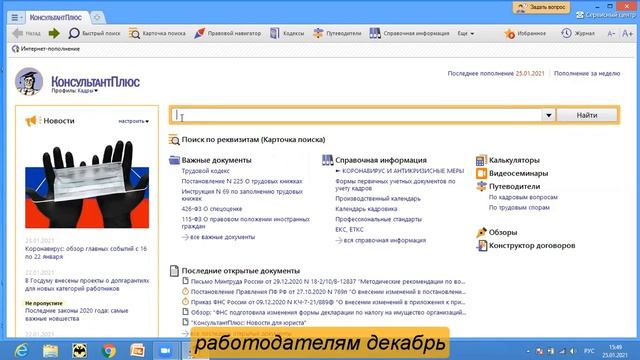Click все важные документы link
Screen dimensions: 640x360
pos(222,237)
